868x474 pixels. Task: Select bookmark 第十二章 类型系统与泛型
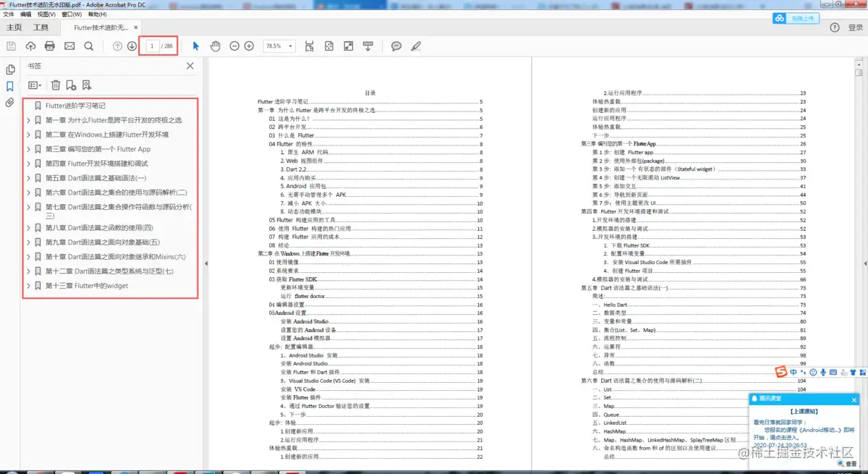pos(109,271)
